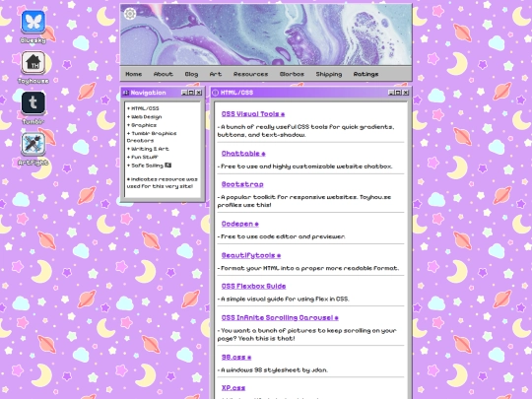Close the HTML/CSS window
This screenshot has height=399, width=532.
click(406, 93)
